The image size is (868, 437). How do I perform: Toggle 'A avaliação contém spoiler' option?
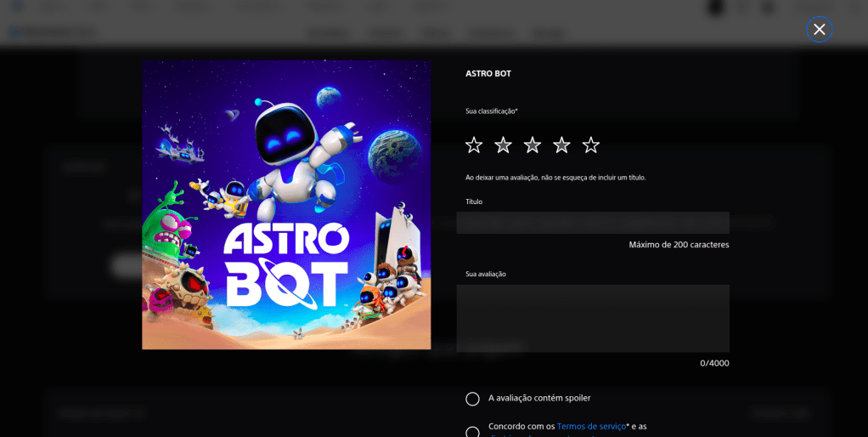(x=472, y=399)
